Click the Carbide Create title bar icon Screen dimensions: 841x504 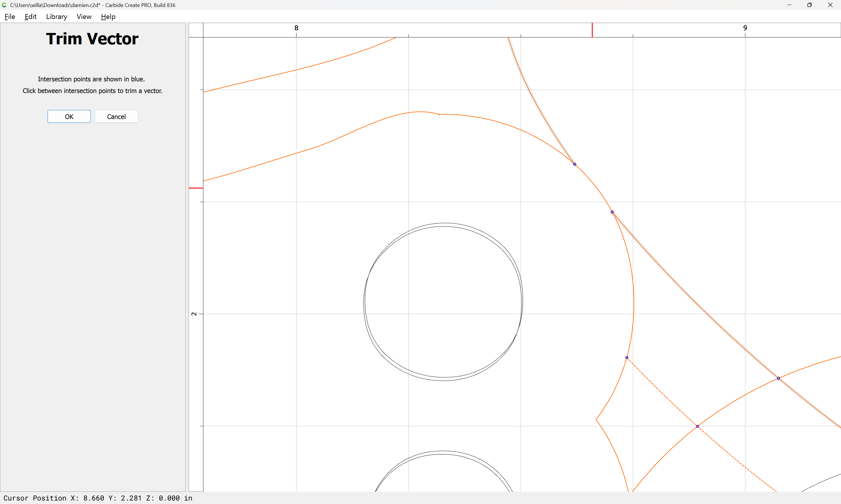click(x=4, y=5)
